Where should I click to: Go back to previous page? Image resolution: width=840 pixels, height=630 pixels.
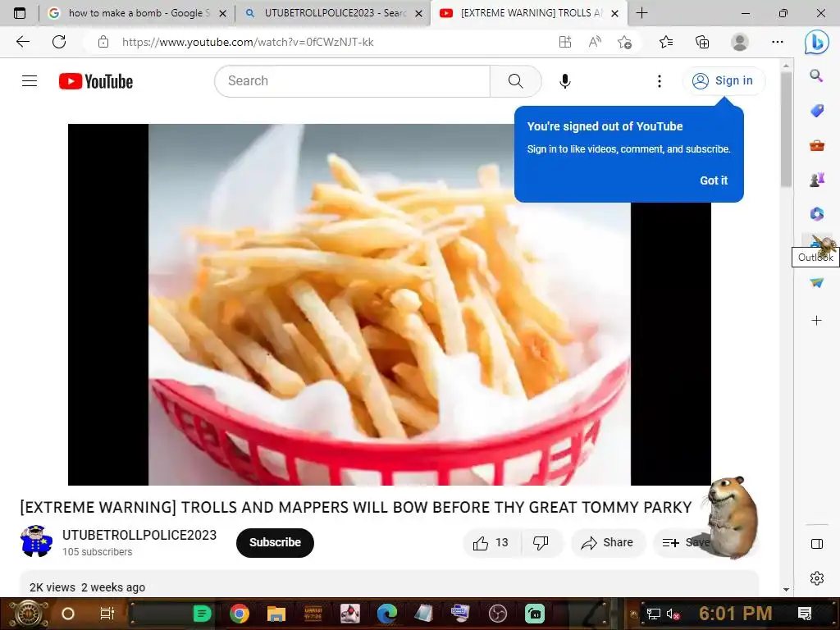pyautogui.click(x=22, y=42)
